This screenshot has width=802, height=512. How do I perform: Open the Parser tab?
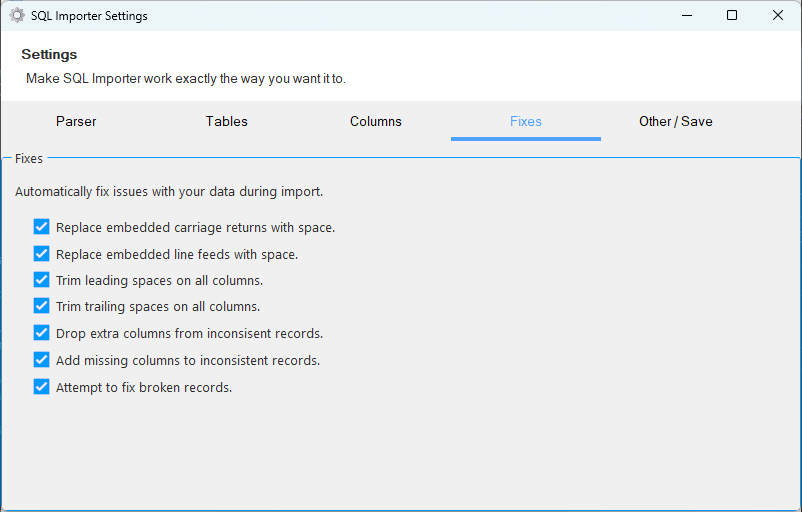tap(76, 121)
